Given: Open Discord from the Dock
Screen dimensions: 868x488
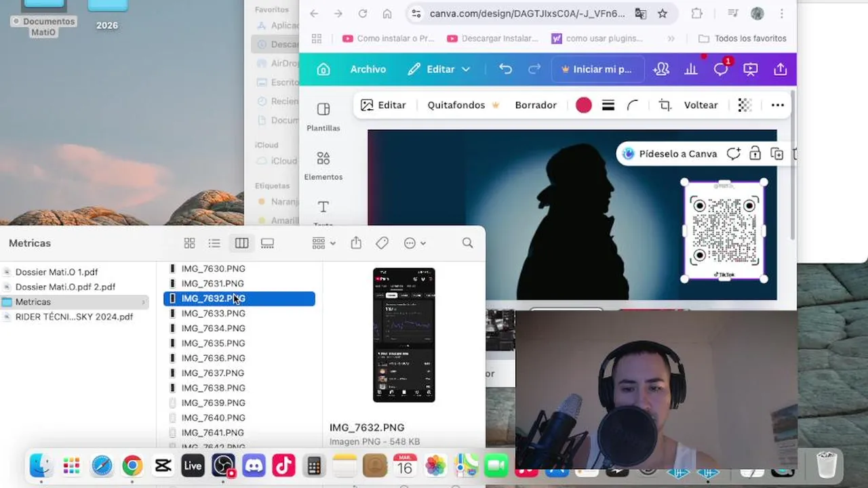Looking at the screenshot, I should (x=254, y=466).
